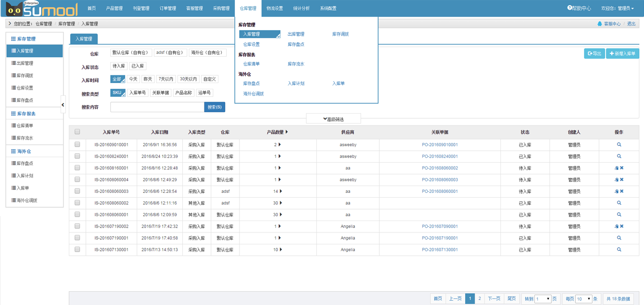Select checkbox for entry IS-201608060003
The width and height of the screenshot is (644, 305).
(x=77, y=191)
